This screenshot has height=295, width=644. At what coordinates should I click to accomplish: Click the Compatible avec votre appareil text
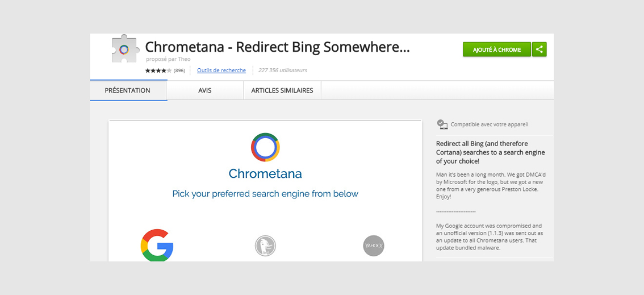(490, 124)
